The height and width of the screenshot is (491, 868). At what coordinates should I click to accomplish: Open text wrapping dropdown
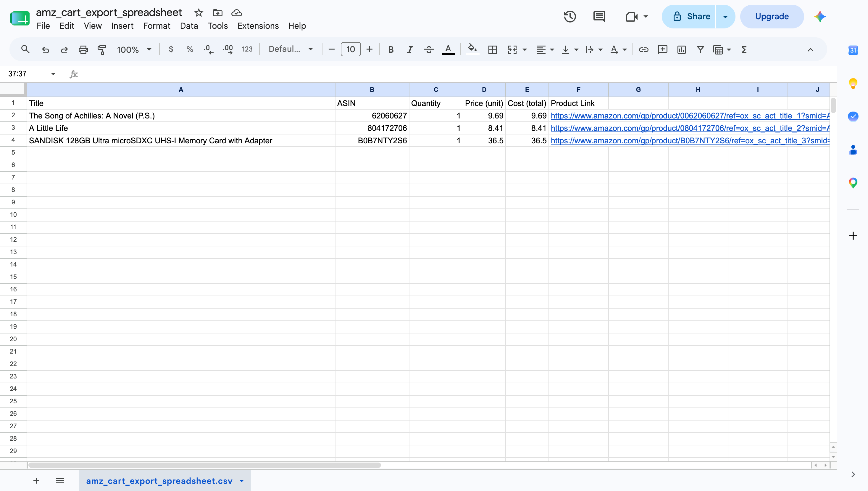(x=594, y=49)
